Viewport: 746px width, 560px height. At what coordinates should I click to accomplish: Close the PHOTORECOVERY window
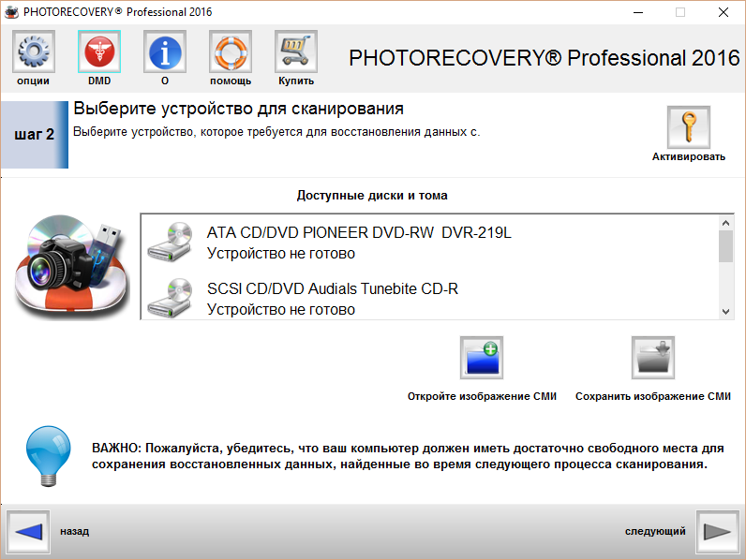click(x=724, y=12)
